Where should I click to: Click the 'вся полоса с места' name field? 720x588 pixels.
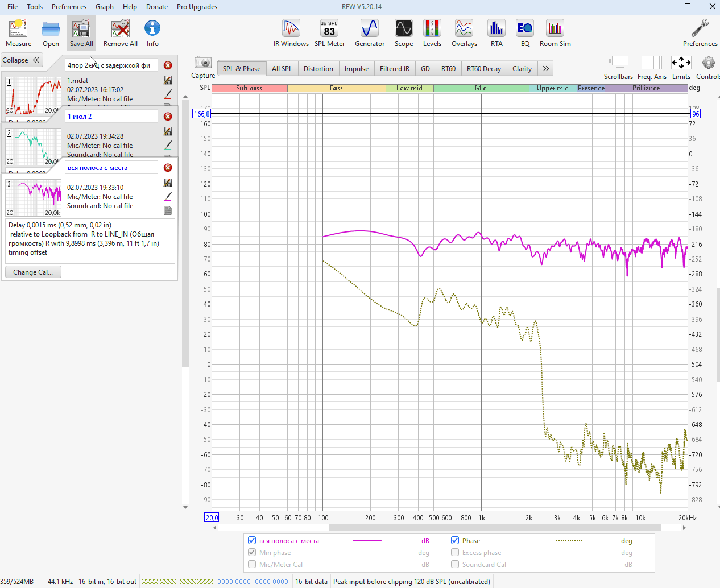click(111, 168)
